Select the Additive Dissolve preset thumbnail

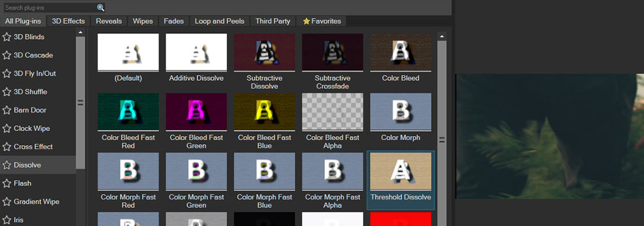[x=196, y=52]
